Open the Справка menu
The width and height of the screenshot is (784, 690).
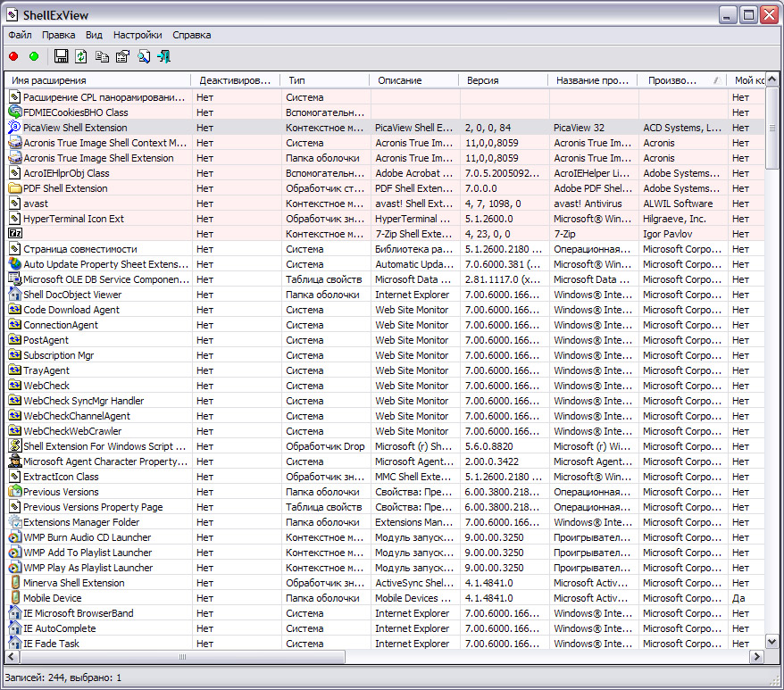191,35
